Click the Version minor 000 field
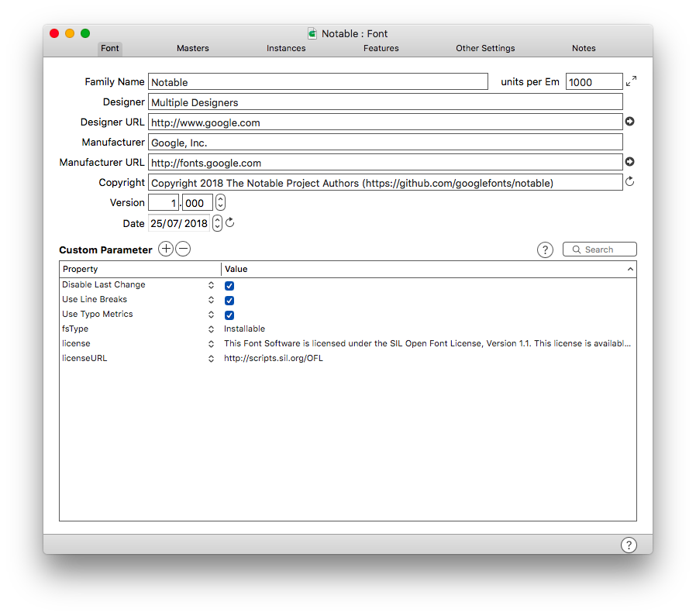Image resolution: width=696 pixels, height=616 pixels. pyautogui.click(x=197, y=203)
